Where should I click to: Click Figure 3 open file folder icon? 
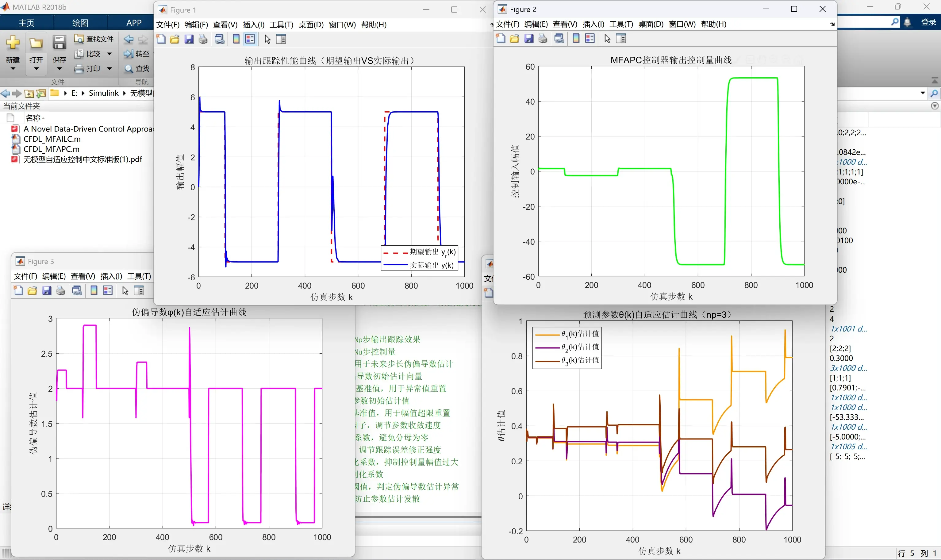tap(33, 290)
